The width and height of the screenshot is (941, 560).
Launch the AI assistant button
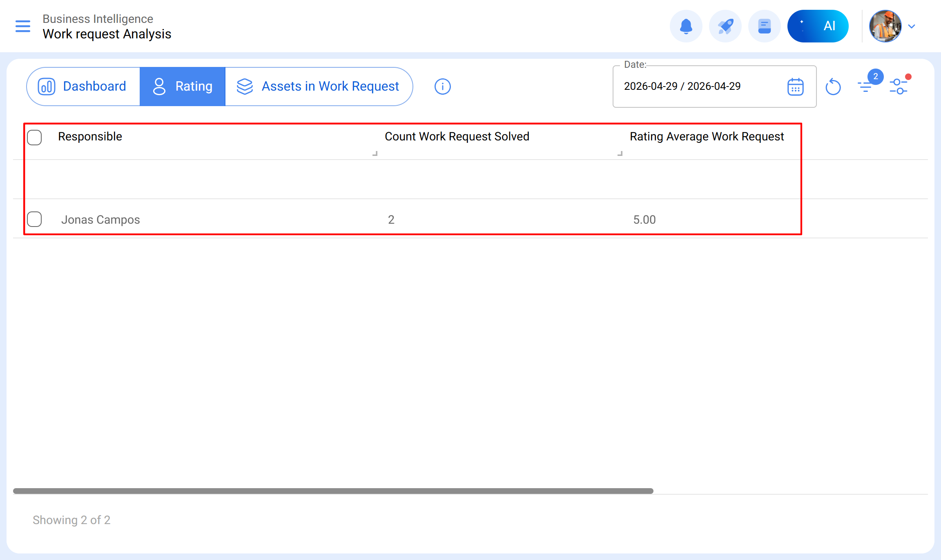pyautogui.click(x=818, y=26)
